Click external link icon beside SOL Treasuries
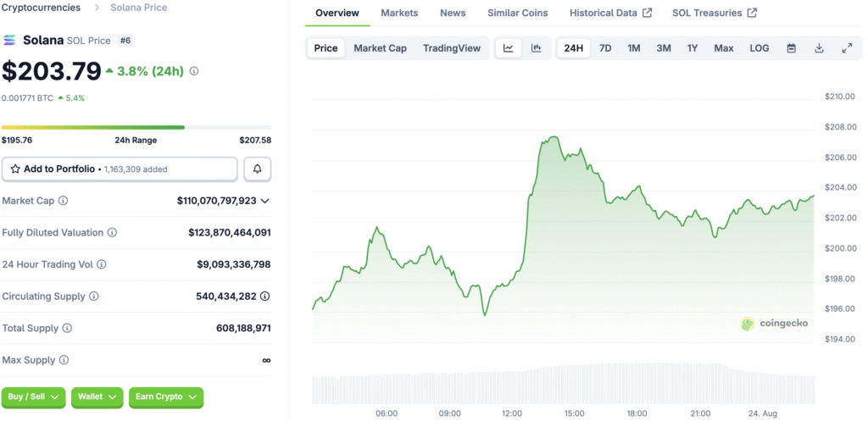 coord(752,13)
